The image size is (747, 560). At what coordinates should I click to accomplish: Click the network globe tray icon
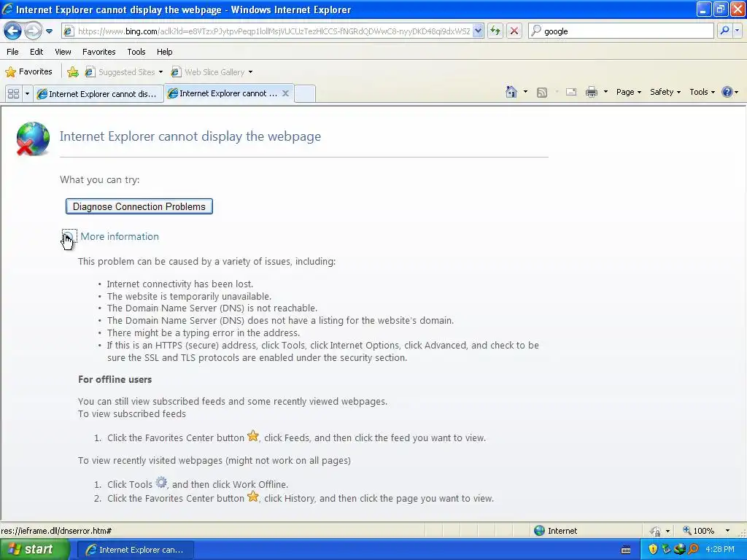pyautogui.click(x=681, y=550)
